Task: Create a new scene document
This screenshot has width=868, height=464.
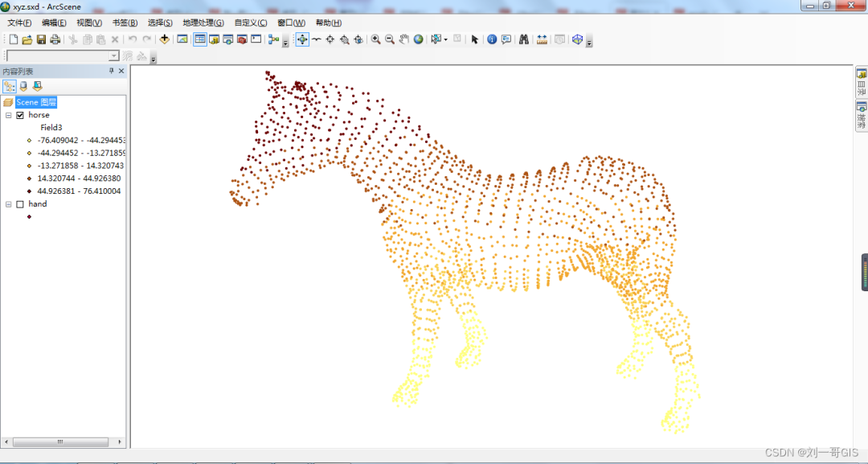Action: point(14,39)
